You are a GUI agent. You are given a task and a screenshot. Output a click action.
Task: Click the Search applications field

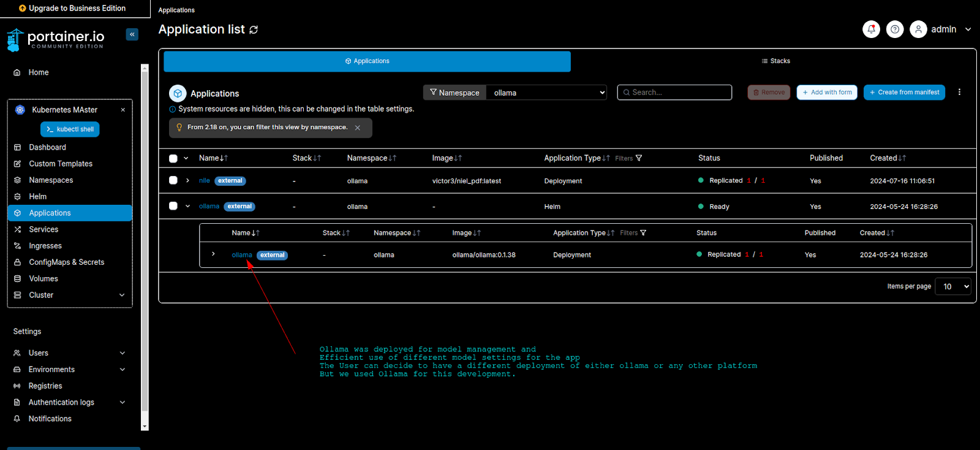pos(674,93)
